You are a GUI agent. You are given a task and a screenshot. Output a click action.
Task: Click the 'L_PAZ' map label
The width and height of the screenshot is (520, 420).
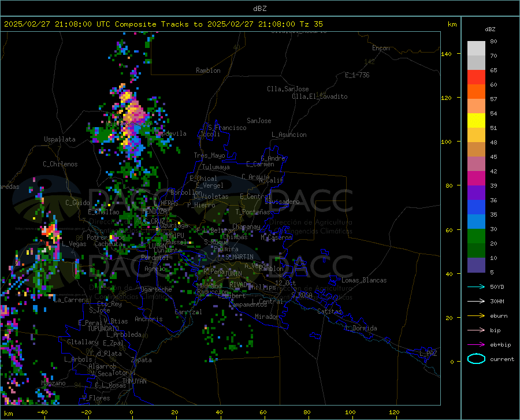428,354
